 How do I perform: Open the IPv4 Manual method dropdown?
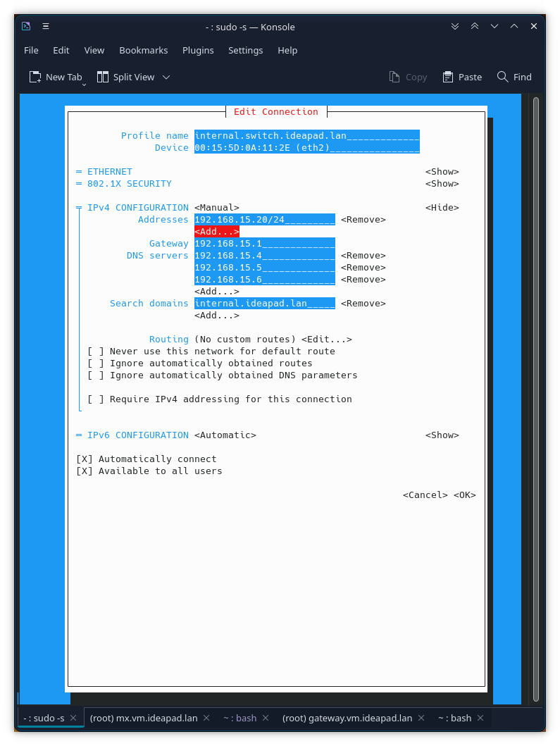(x=216, y=207)
